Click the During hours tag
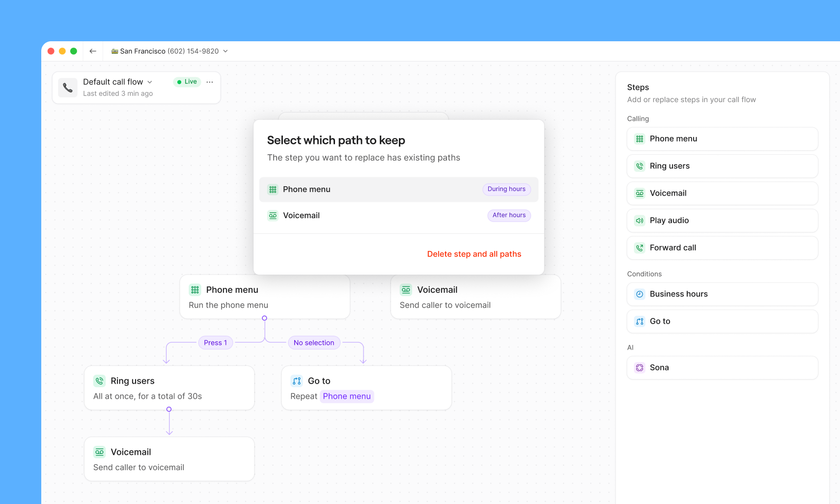This screenshot has width=840, height=504. coord(506,189)
